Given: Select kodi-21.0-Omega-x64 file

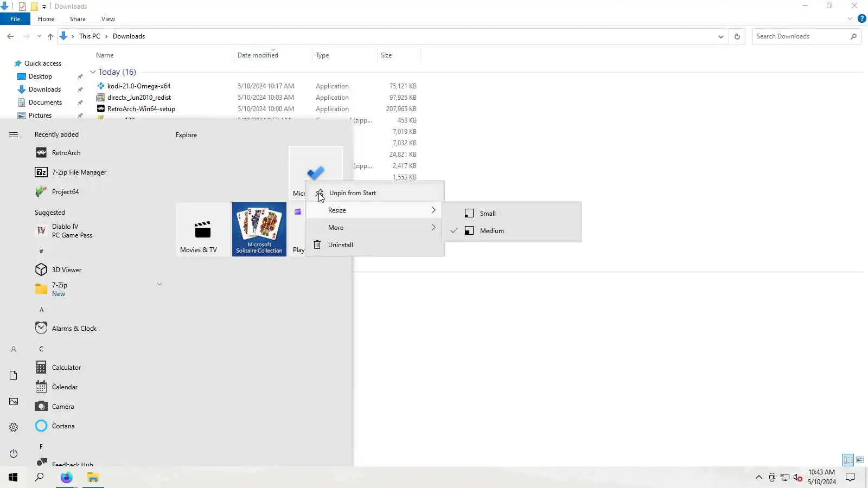Looking at the screenshot, I should click(x=139, y=86).
